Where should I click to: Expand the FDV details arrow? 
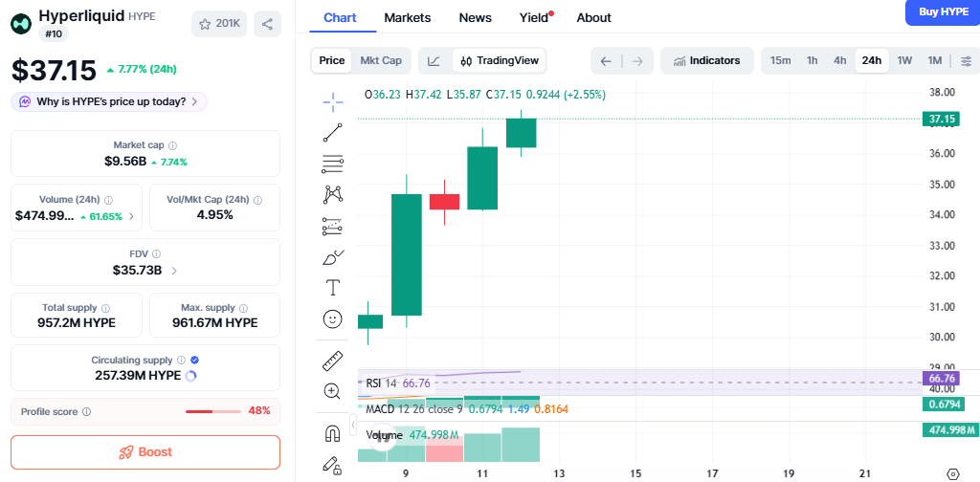point(173,271)
